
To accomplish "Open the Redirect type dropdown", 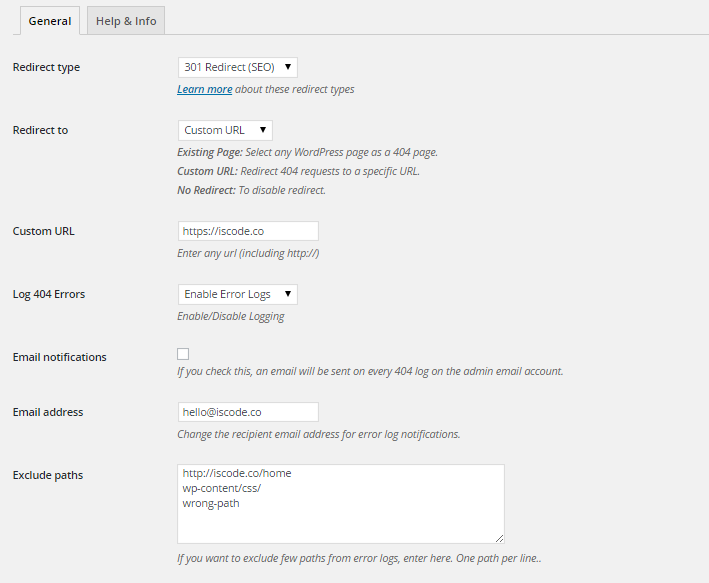I will point(238,67).
